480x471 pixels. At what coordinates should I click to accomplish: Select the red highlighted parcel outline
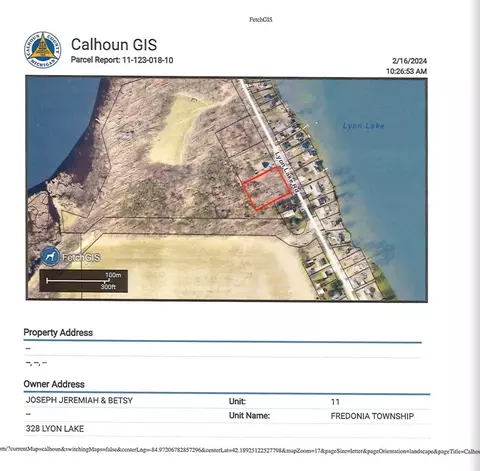tap(266, 189)
